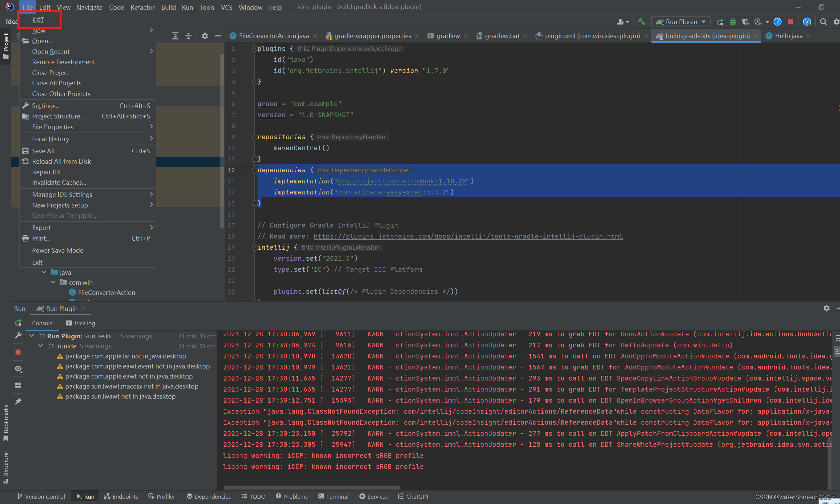Open the Services tool window
This screenshot has height=504, width=840.
(373, 497)
